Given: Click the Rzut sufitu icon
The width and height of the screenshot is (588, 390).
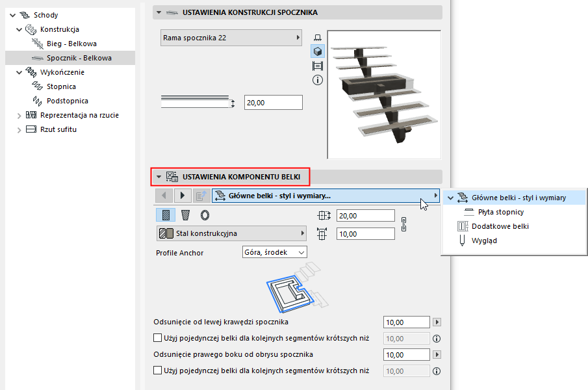Looking at the screenshot, I should (x=31, y=129).
